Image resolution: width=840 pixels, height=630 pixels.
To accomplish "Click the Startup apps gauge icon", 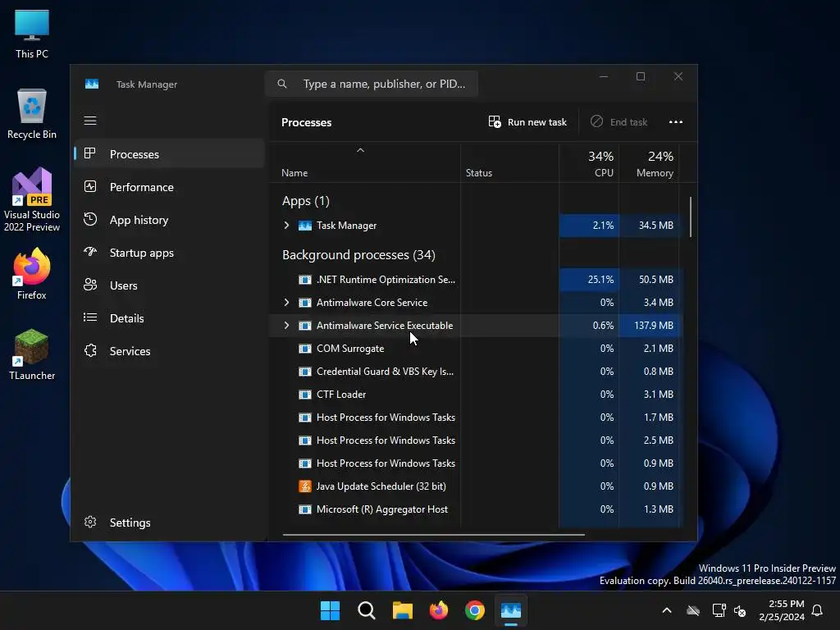I will (90, 252).
